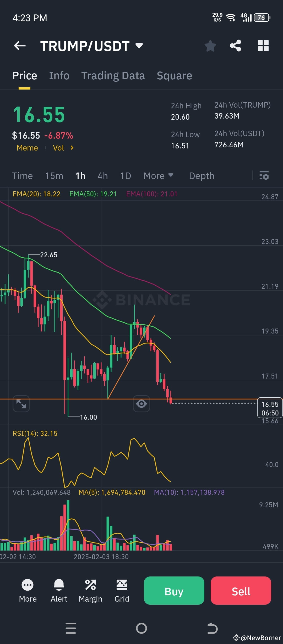Screen dimensions: 283x644
Task: Select the 15m timeframe
Action: click(x=54, y=176)
